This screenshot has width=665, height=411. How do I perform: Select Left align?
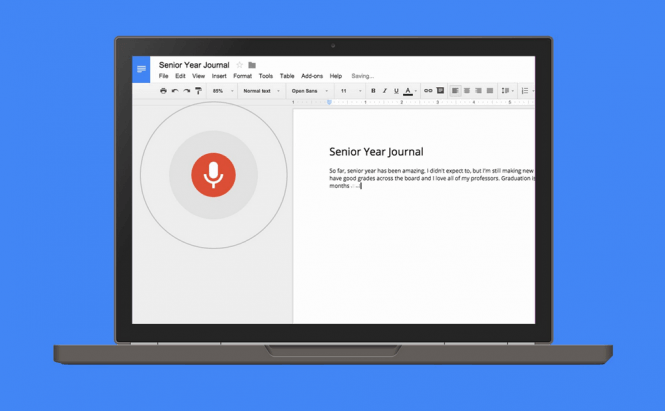tap(455, 91)
